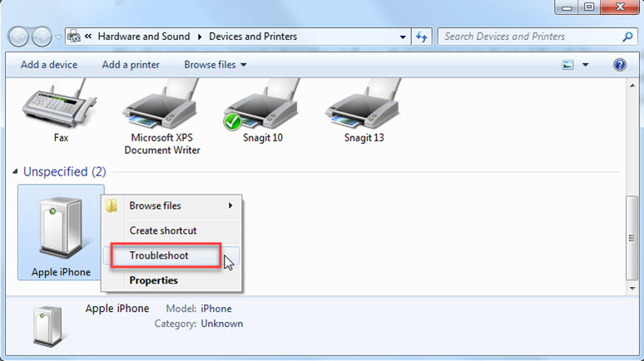Viewport: 644px width, 361px height.
Task: Open the Help question mark button
Action: pyautogui.click(x=619, y=65)
